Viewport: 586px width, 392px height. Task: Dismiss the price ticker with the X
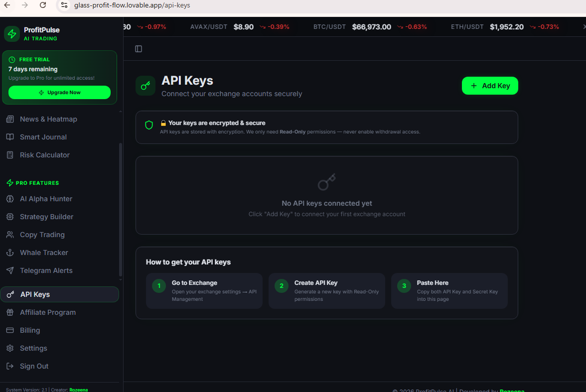(x=583, y=27)
